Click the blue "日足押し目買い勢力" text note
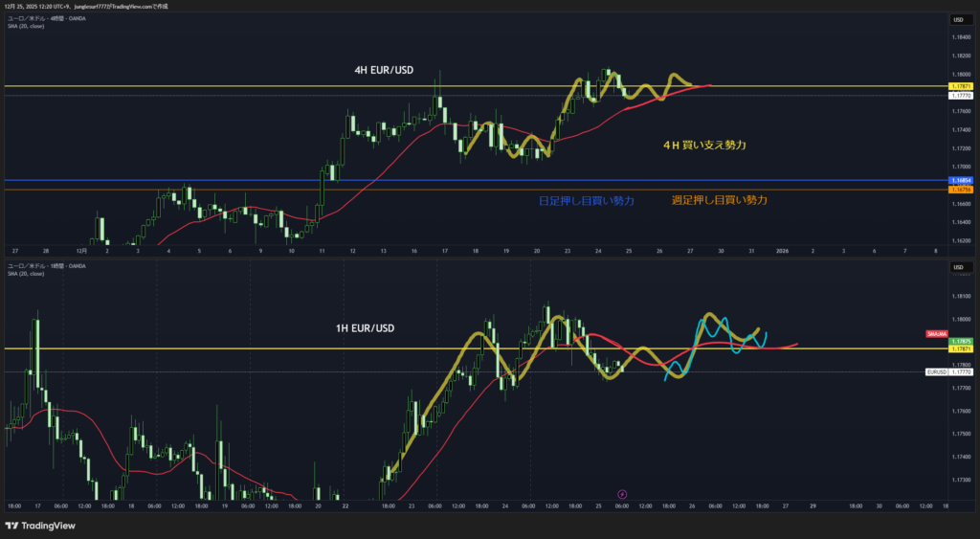Screen dimensions: 980x539 click(585, 200)
